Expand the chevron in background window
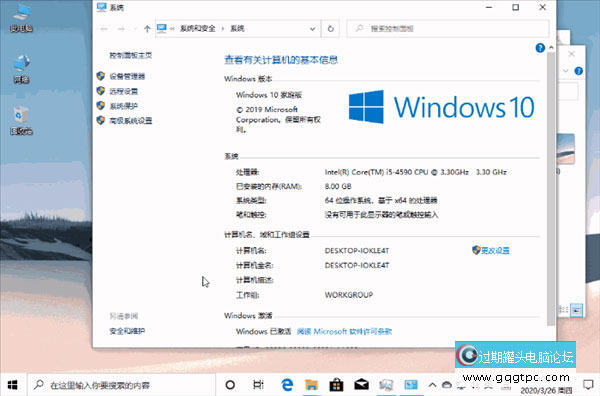Viewport: 600px width, 396px height. click(566, 71)
